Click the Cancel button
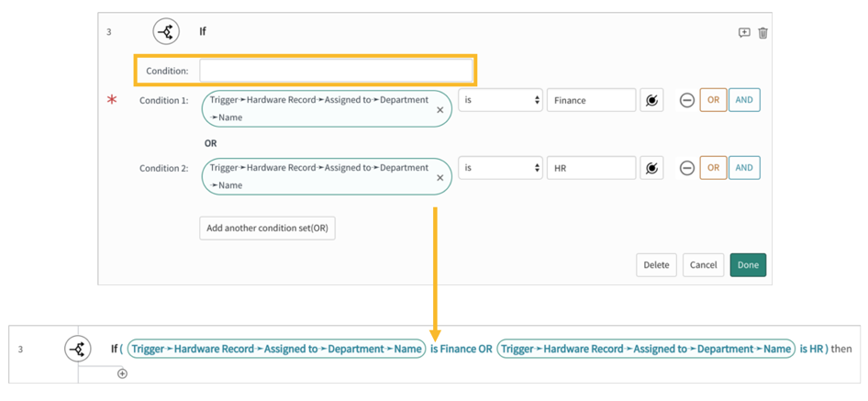This screenshot has height=401, width=868. (x=703, y=265)
